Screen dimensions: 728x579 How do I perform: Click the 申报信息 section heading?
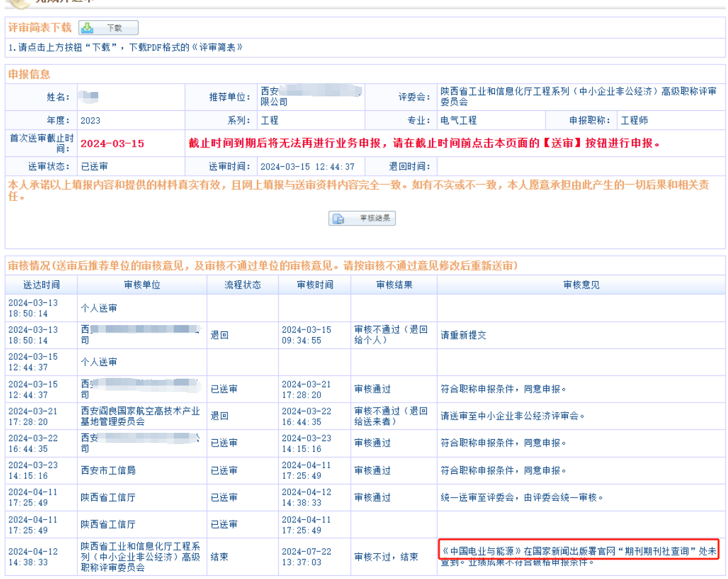click(x=29, y=74)
